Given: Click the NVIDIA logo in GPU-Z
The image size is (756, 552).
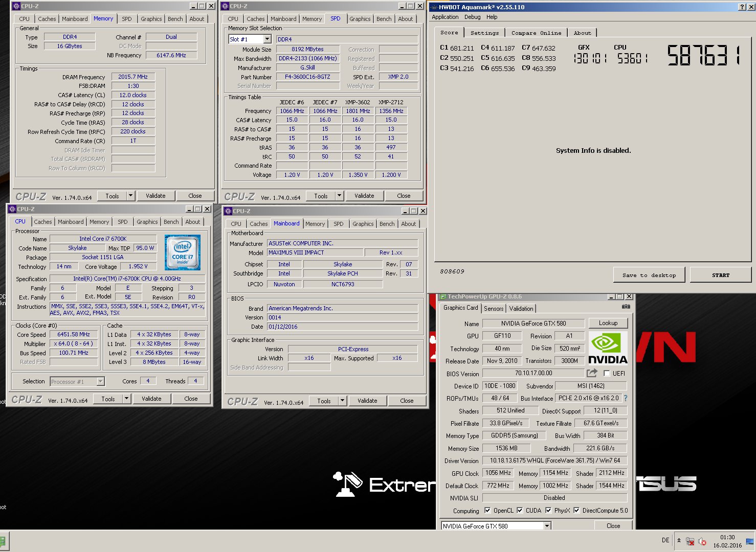Looking at the screenshot, I should point(608,348).
